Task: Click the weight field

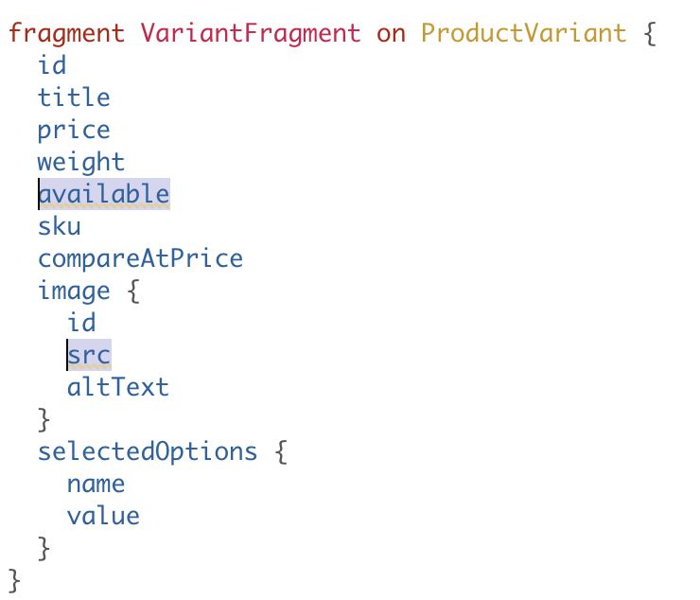Action: coord(81,163)
